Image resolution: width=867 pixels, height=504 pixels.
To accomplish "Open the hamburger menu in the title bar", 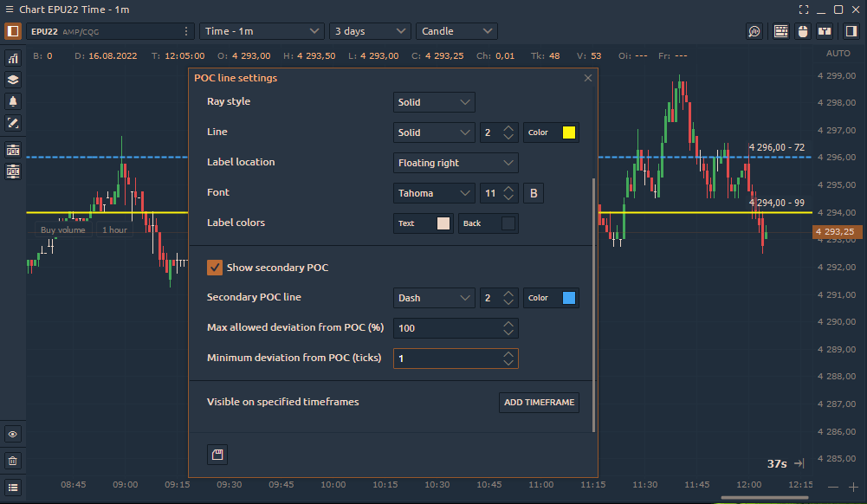I will coord(9,10).
